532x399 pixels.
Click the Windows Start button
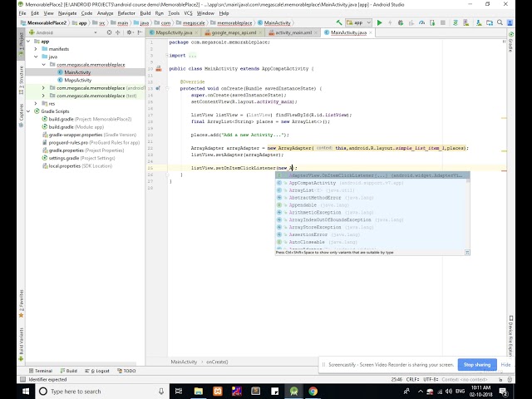pyautogui.click(x=26, y=392)
